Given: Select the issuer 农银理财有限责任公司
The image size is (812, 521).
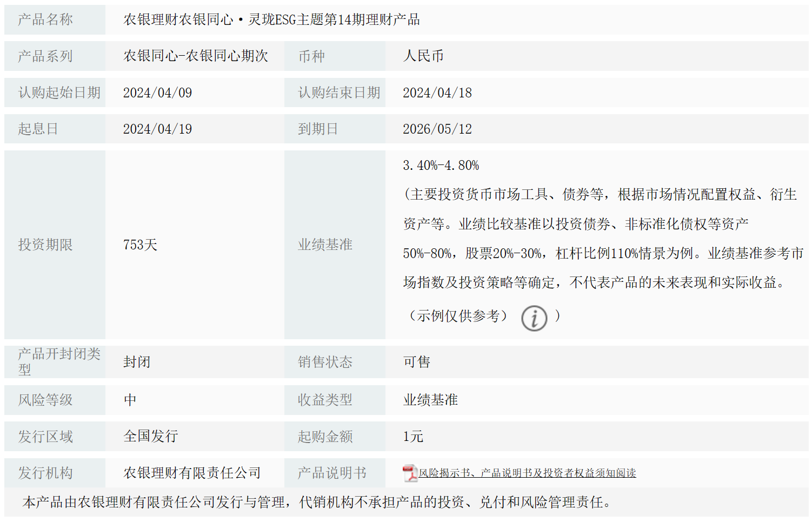Looking at the screenshot, I should point(192,473).
